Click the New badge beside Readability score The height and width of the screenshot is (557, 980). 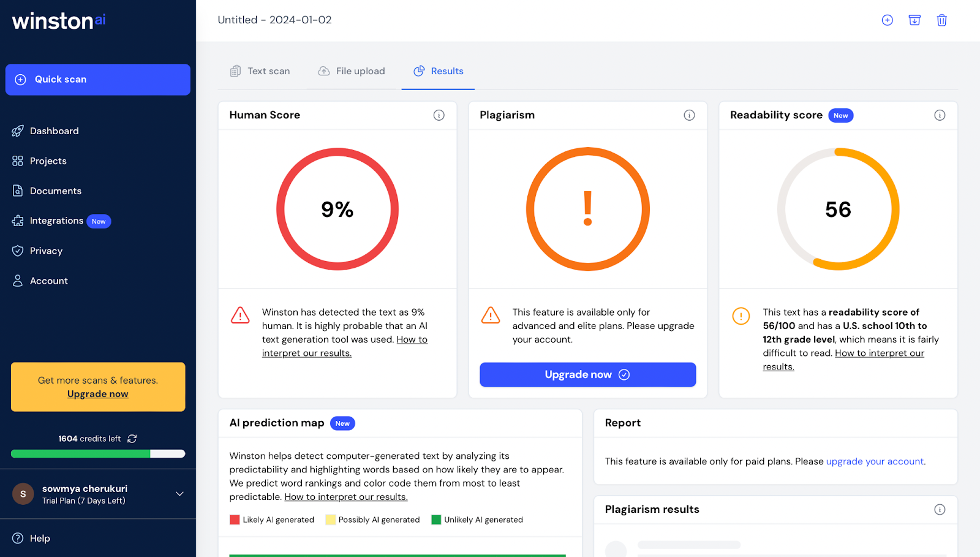click(x=841, y=115)
